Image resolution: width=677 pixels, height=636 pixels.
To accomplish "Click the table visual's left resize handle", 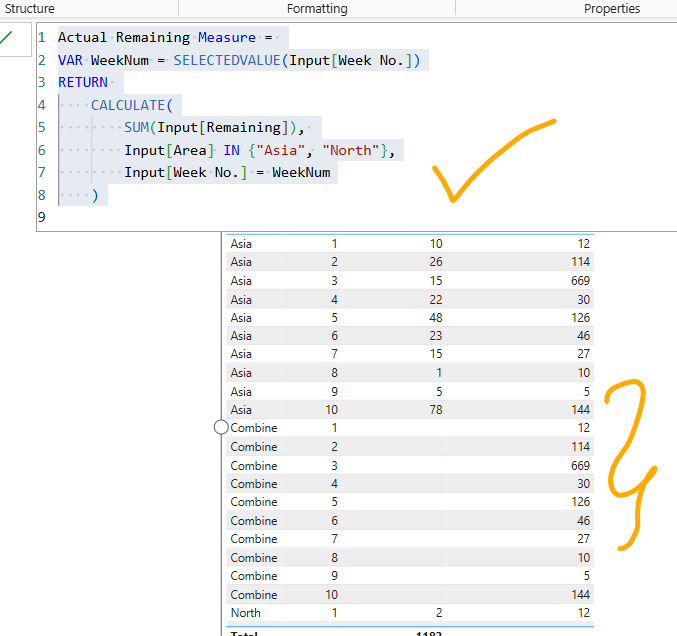I will (221, 427).
